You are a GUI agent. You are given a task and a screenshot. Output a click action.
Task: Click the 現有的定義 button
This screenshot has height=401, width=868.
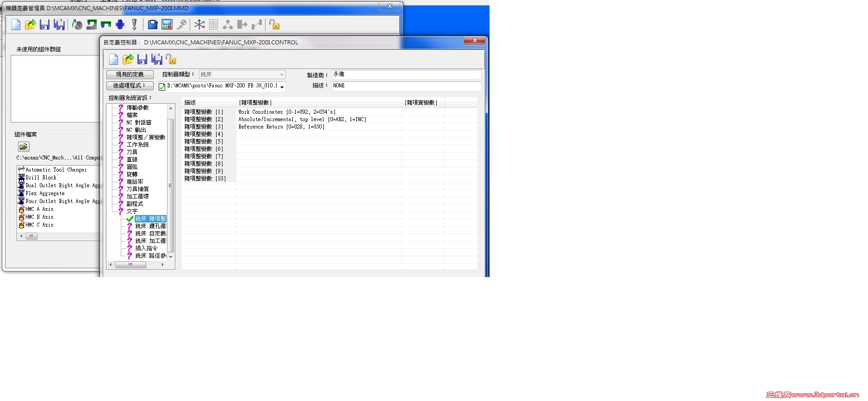click(x=130, y=74)
